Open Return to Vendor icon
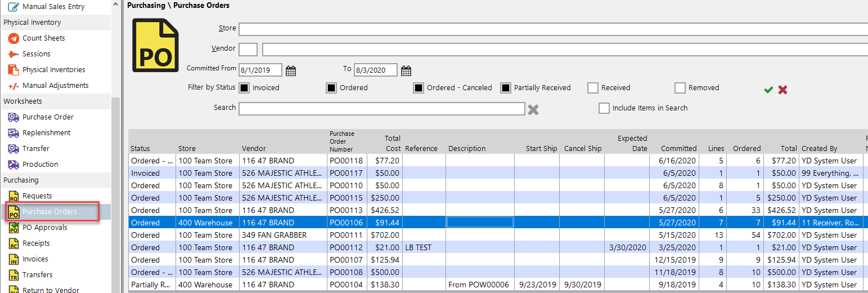 pyautogui.click(x=14, y=290)
